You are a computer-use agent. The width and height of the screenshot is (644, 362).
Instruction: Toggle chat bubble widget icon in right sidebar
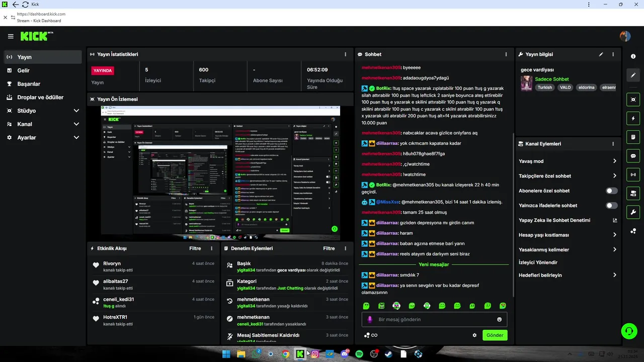click(x=633, y=156)
